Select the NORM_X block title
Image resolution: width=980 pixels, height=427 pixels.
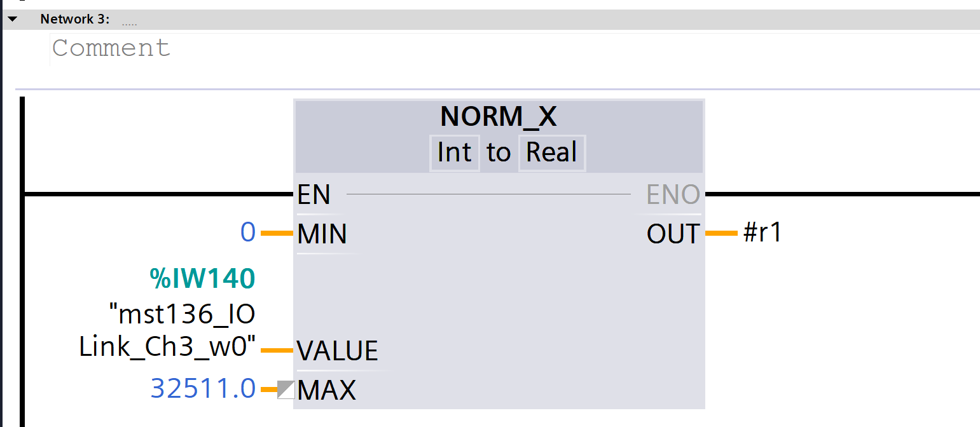(x=499, y=117)
